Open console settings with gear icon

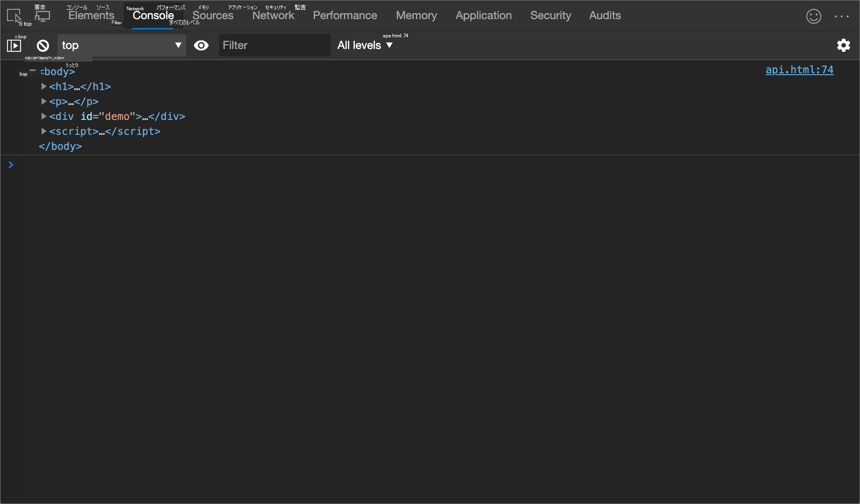tap(844, 45)
